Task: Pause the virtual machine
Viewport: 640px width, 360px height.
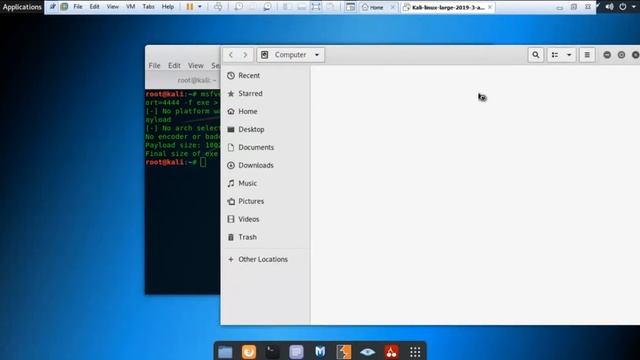Action: (190, 7)
